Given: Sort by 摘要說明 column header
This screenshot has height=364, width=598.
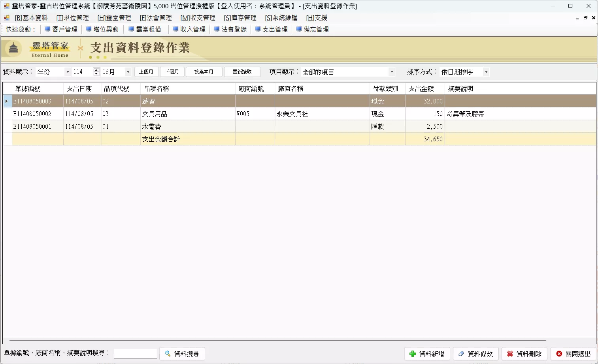Looking at the screenshot, I should tap(520, 89).
